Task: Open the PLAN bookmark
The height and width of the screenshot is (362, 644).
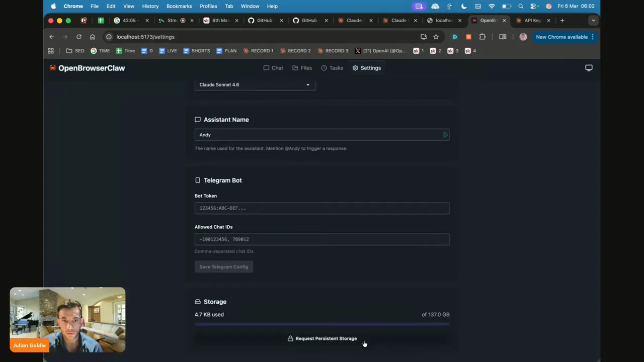Action: coord(226,51)
